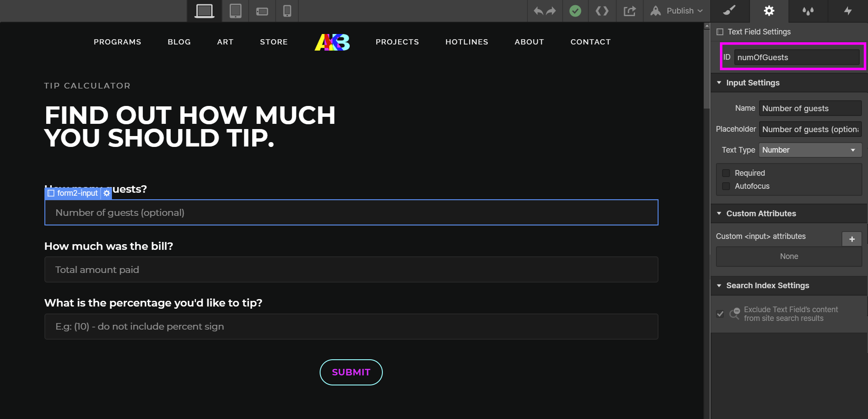The width and height of the screenshot is (868, 419).
Task: Open ABOUT nav link
Action: click(529, 42)
